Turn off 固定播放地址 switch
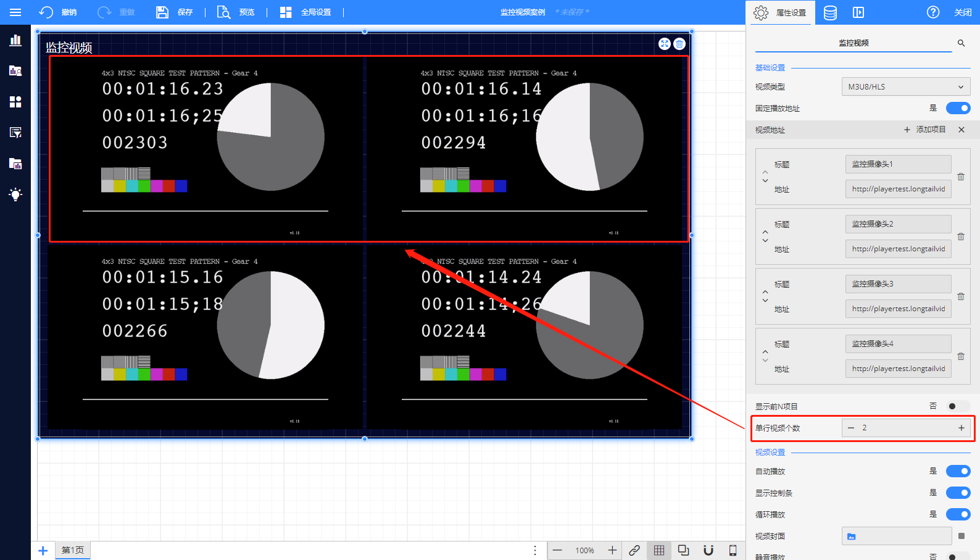 (958, 108)
